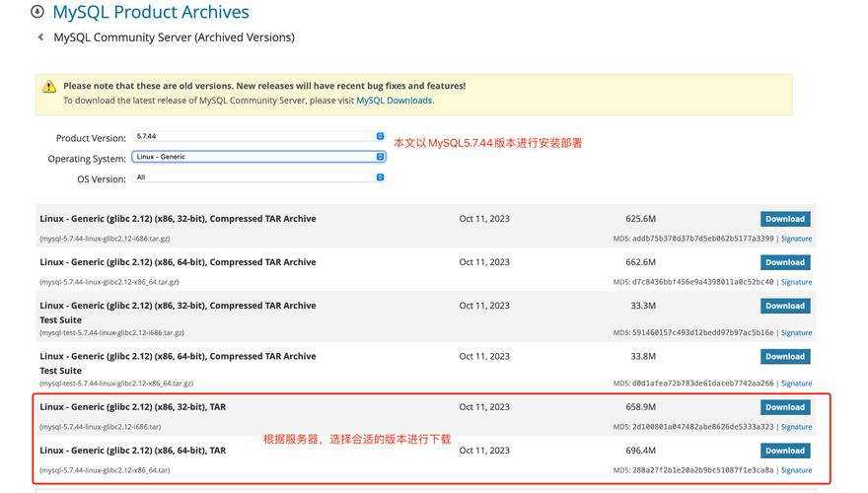Image resolution: width=868 pixels, height=493 pixels.
Task: Click the MySQL Product Archives heading
Action: [151, 12]
